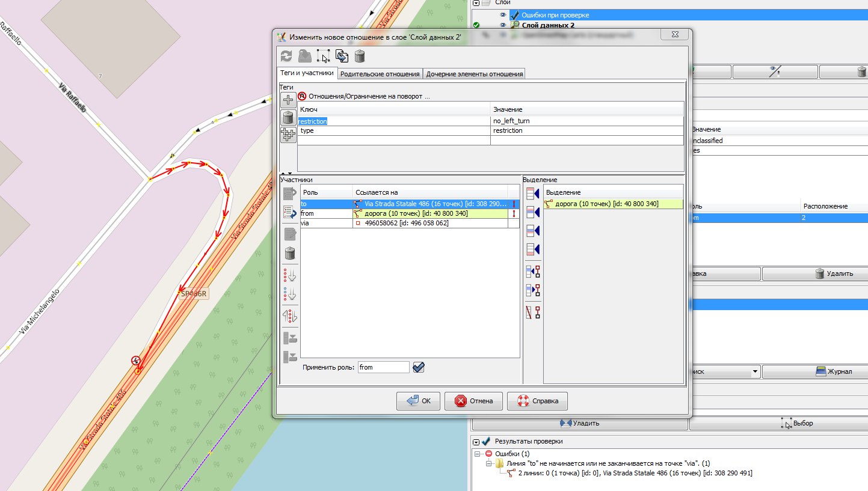Click the OK button in relation dialog
Viewport: 868px width, 491px height.
point(418,401)
